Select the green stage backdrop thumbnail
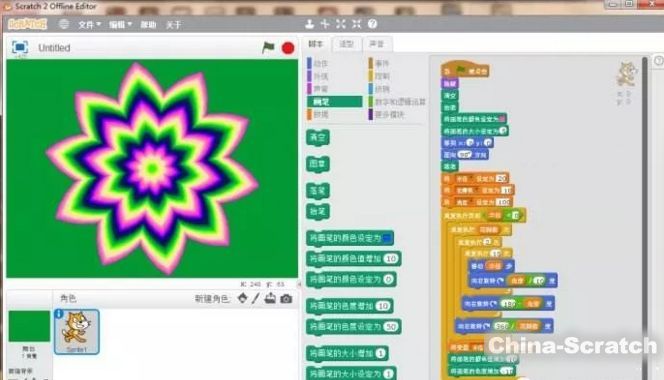Screen dimensions: 664x380 point(29,326)
